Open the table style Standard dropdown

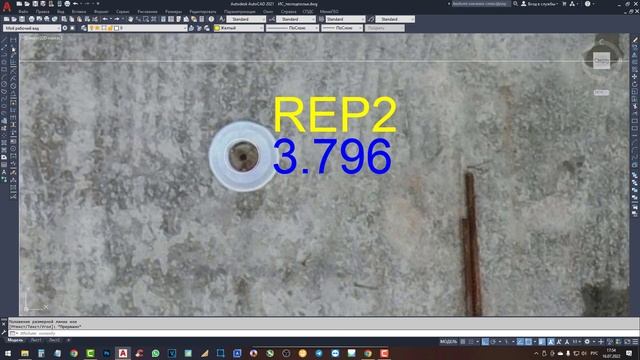click(345, 19)
